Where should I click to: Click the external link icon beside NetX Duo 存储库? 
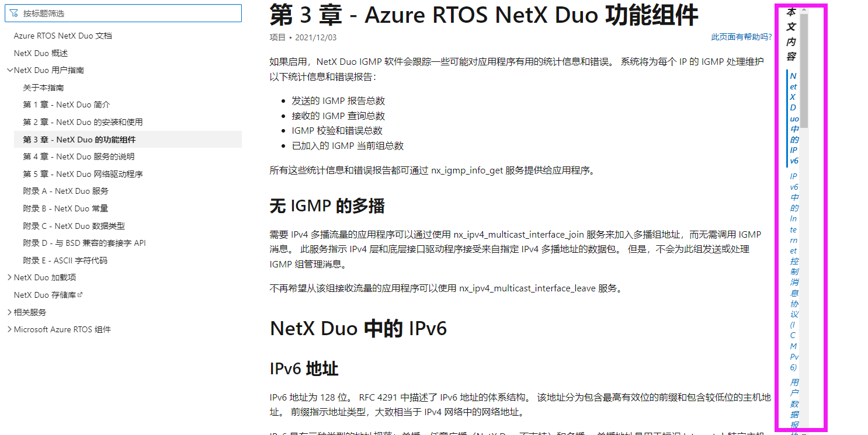tap(80, 295)
